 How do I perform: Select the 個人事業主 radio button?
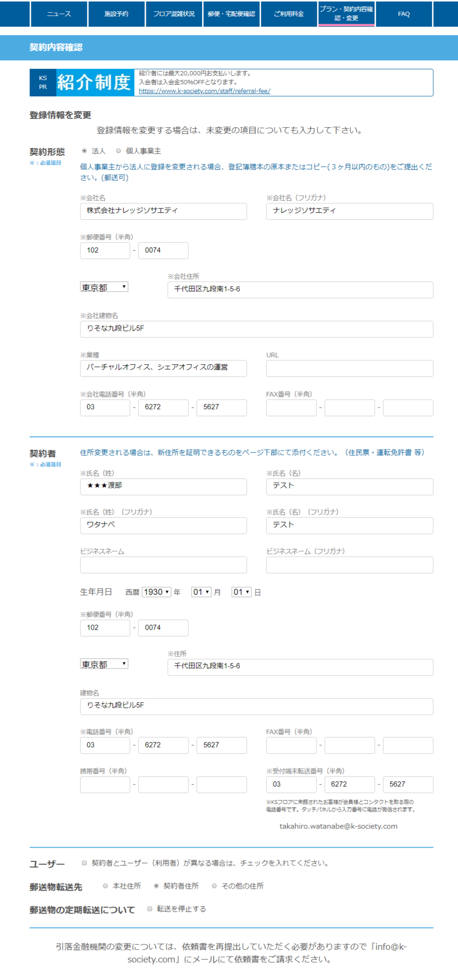pos(119,151)
